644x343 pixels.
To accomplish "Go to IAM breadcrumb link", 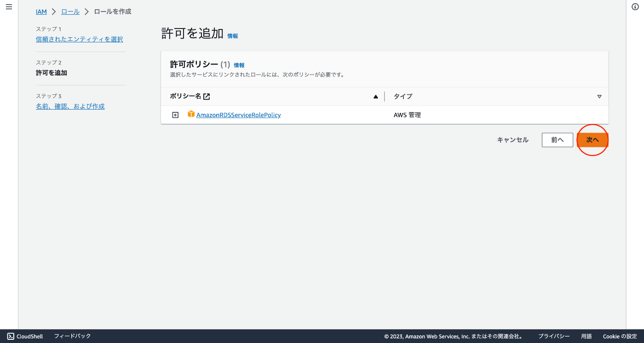I will 41,12.
